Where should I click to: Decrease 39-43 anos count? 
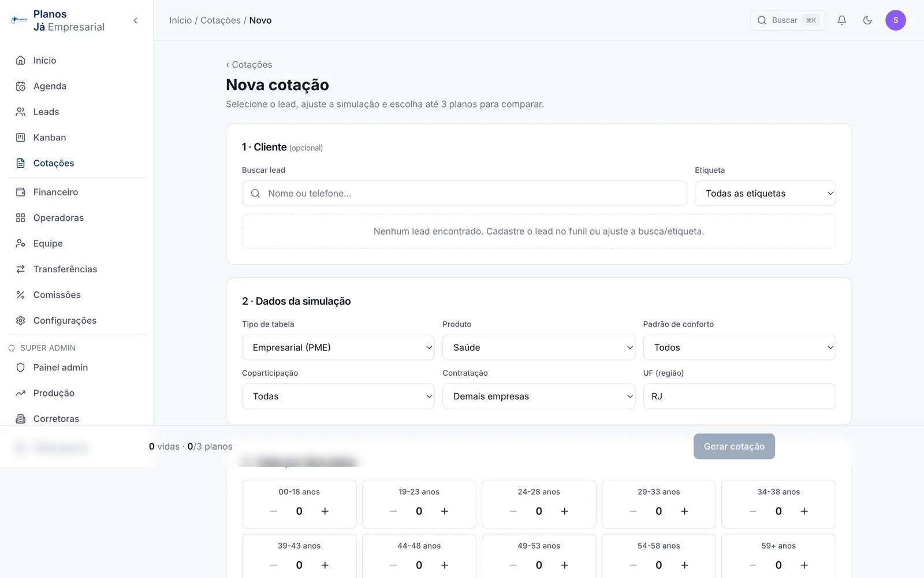(274, 565)
